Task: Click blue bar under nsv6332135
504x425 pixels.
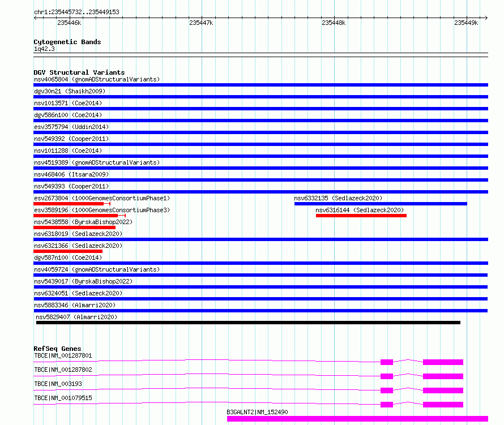Action: 381,204
